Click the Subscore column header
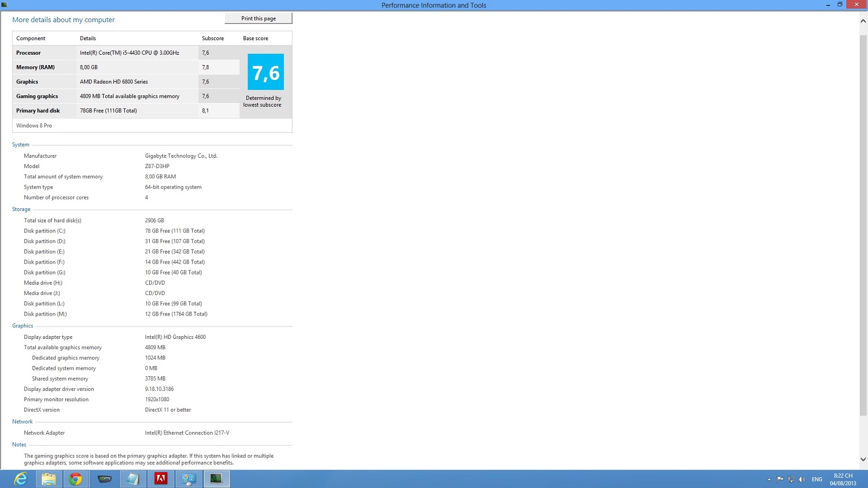 click(x=213, y=38)
